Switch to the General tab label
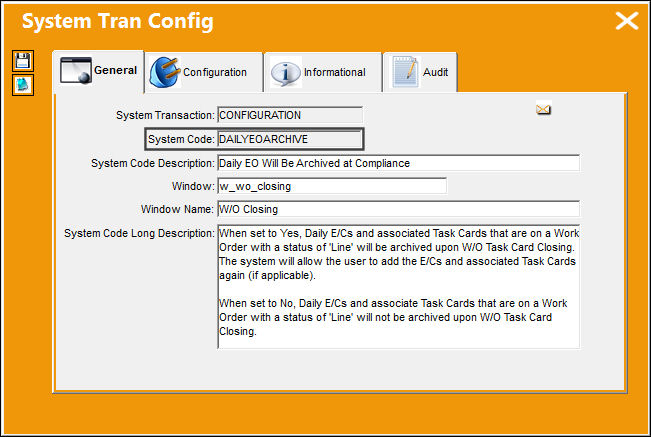The image size is (651, 437). pyautogui.click(x=115, y=70)
